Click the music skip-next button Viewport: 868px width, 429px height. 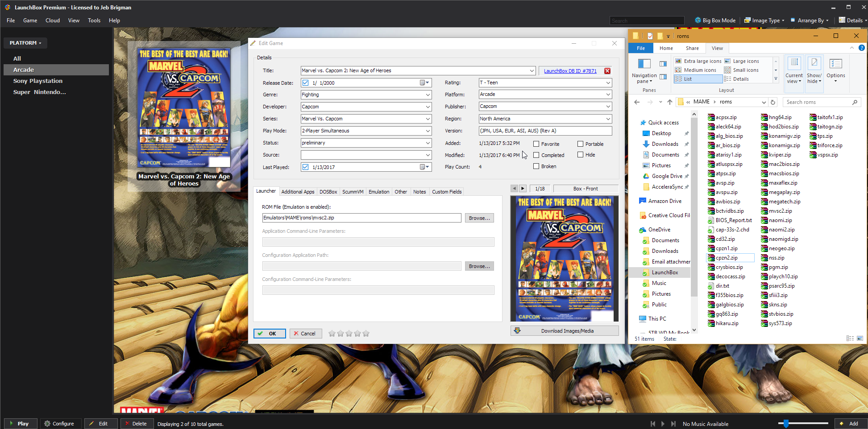click(x=673, y=424)
